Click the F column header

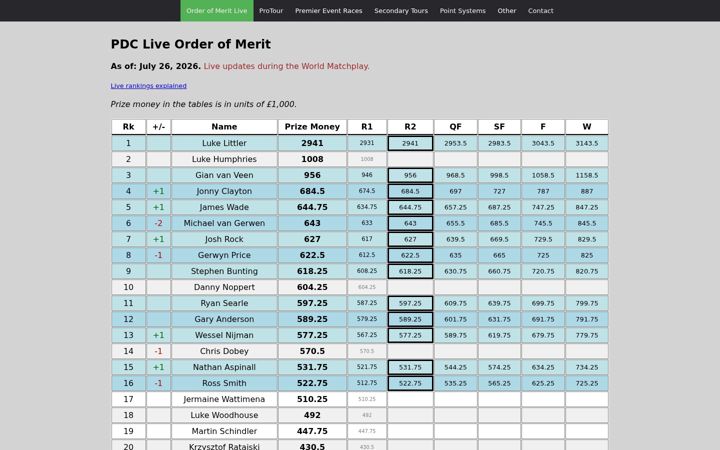[x=543, y=127]
